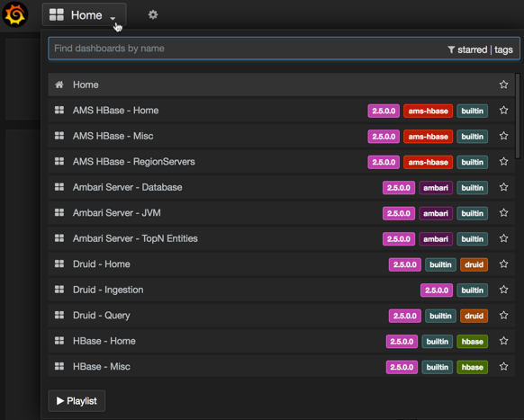Click the filter funnel icon near starred
The width and height of the screenshot is (524, 420).
451,49
